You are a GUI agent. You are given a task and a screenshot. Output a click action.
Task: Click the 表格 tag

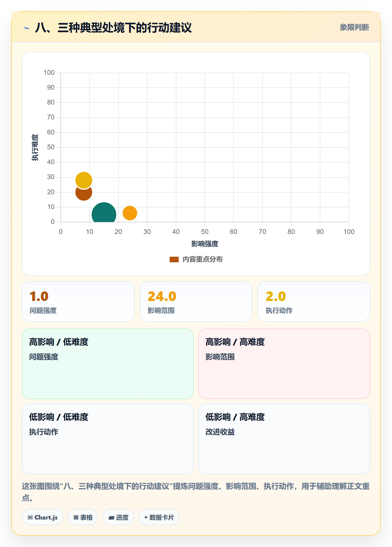[83, 517]
